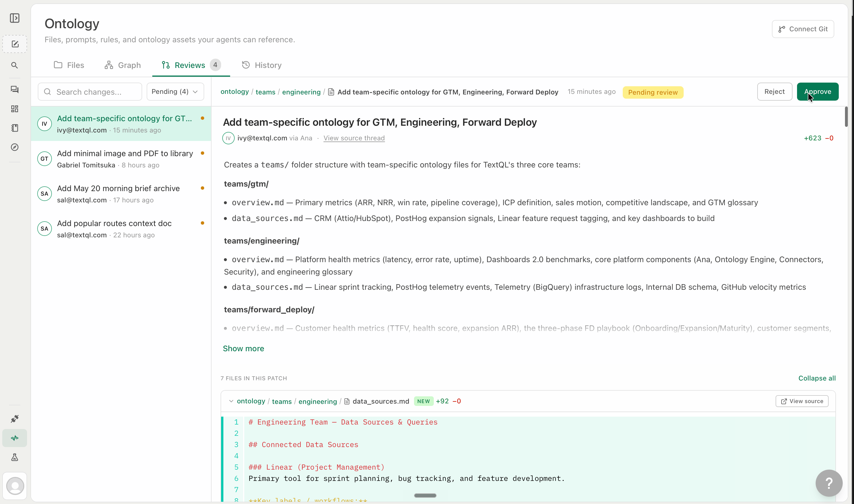The width and height of the screenshot is (854, 504).
Task: Select the Add popular routes context doc review
Action: point(121,229)
